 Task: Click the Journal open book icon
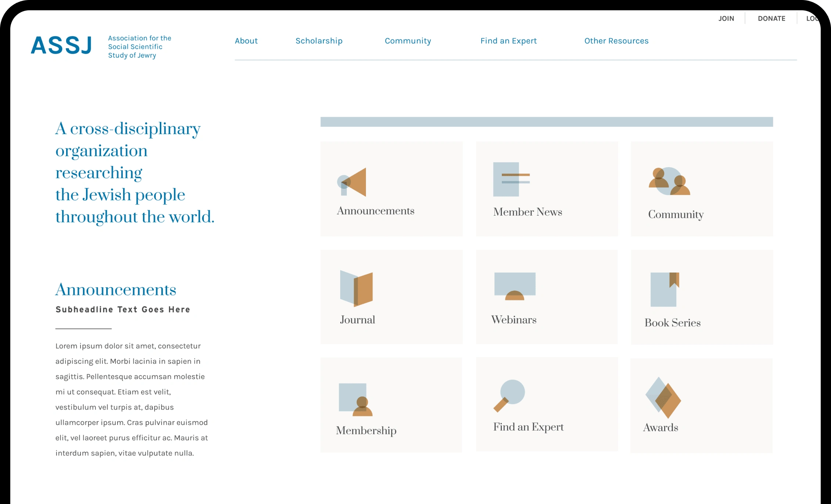(356, 289)
